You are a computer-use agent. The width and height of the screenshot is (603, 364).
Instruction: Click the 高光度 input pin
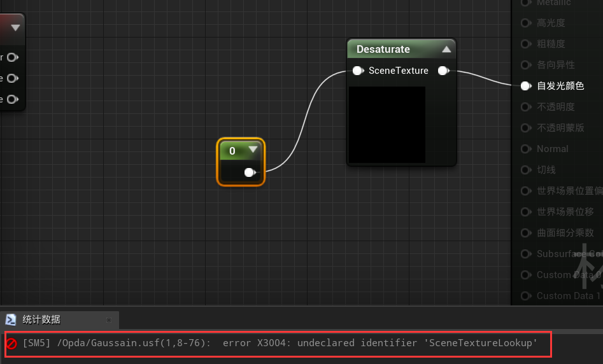pos(526,23)
